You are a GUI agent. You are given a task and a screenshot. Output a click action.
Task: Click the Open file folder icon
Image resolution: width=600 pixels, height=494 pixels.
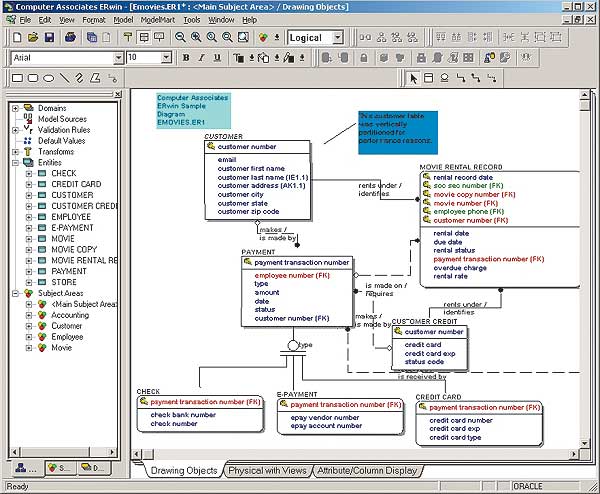click(x=33, y=37)
